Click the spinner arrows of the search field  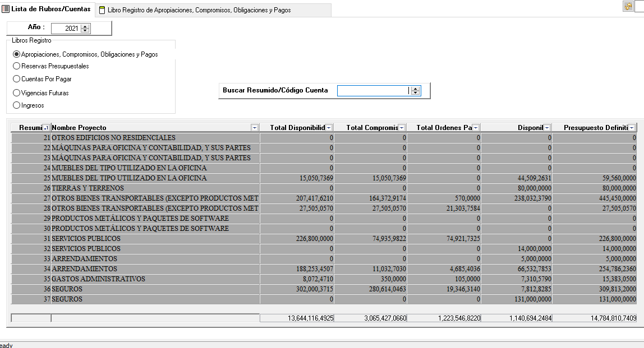tap(415, 91)
